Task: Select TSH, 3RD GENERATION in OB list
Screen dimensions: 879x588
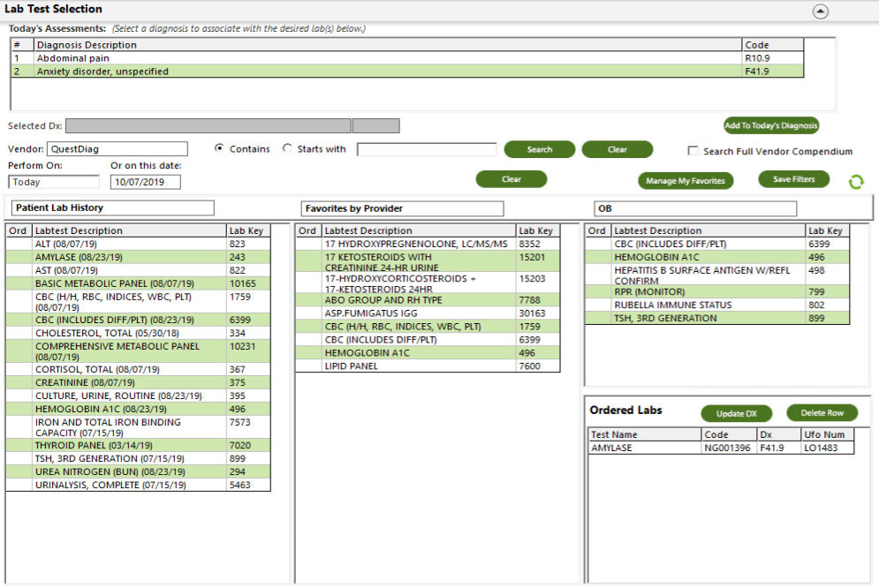Action: point(717,318)
